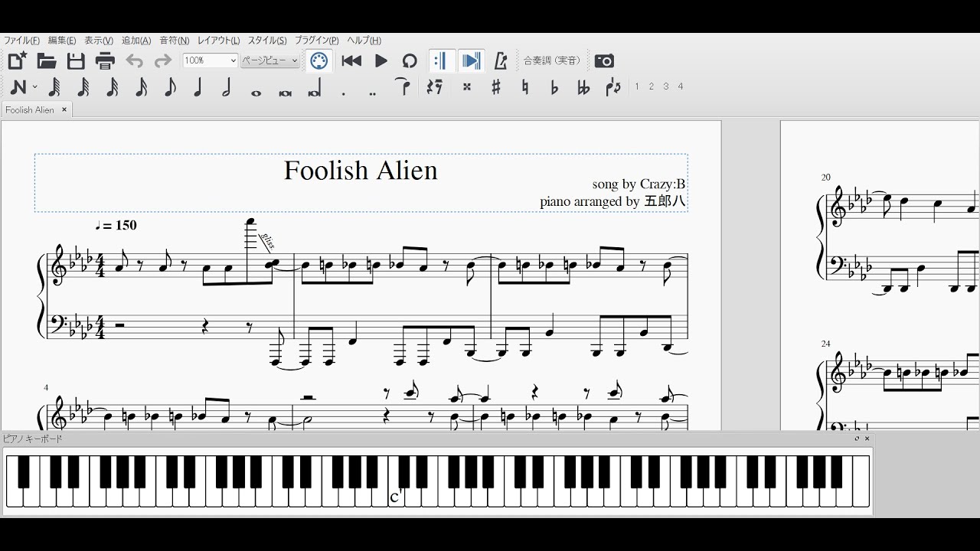Select voice 1
Viewport: 980px width, 551px height.
[636, 86]
